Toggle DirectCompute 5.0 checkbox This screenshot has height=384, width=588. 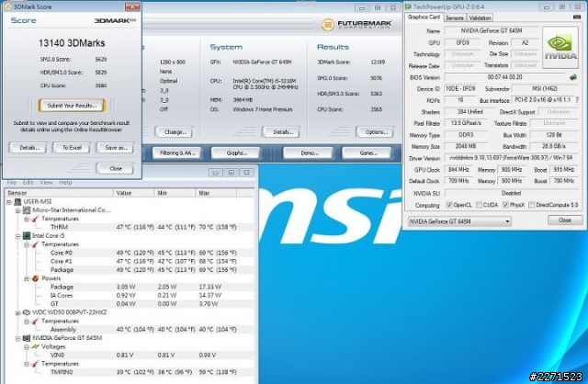(531, 205)
